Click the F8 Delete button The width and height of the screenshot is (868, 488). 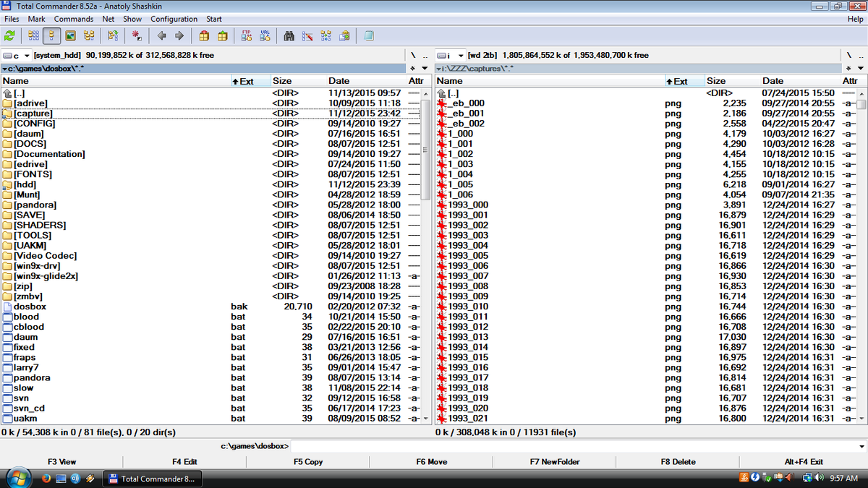tap(678, 461)
